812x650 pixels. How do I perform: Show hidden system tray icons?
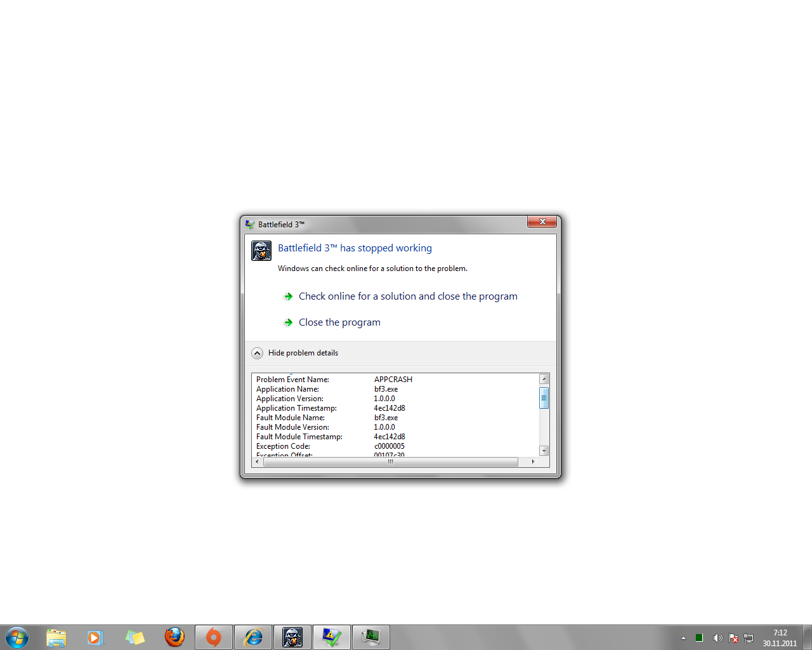[683, 638]
